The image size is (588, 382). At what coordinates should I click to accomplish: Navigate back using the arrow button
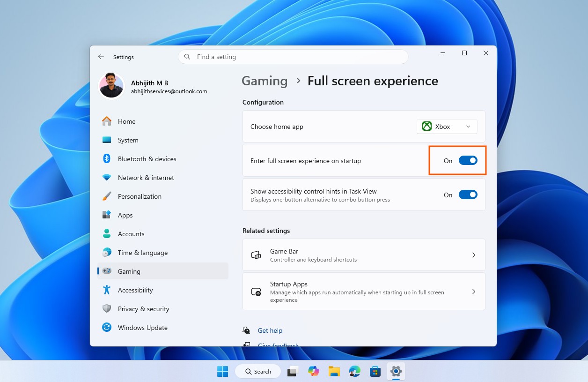[x=101, y=56]
